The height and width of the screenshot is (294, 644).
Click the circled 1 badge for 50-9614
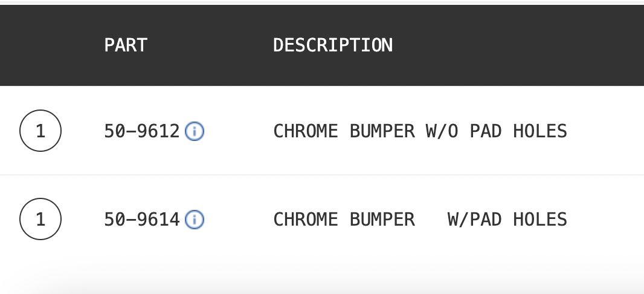pyautogui.click(x=40, y=219)
